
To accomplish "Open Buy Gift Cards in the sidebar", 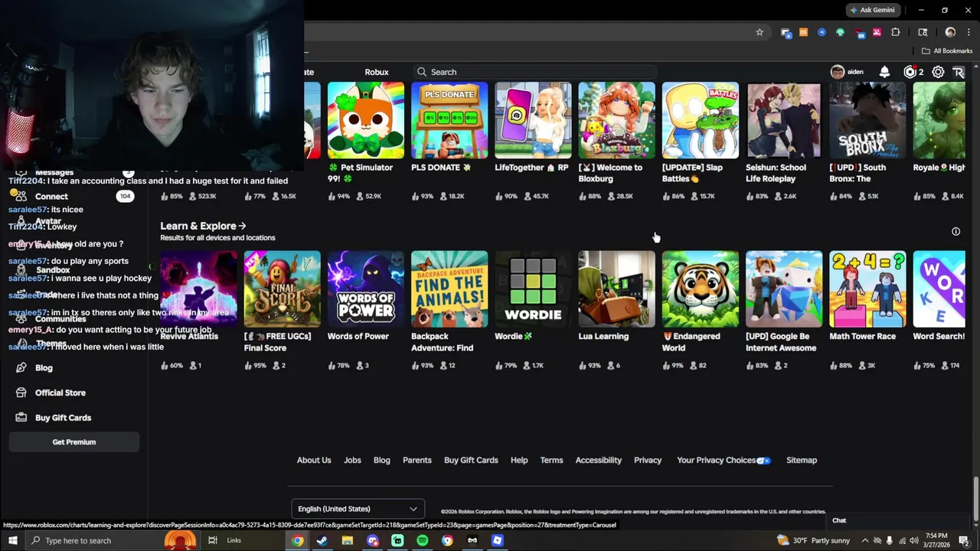I will (x=63, y=418).
